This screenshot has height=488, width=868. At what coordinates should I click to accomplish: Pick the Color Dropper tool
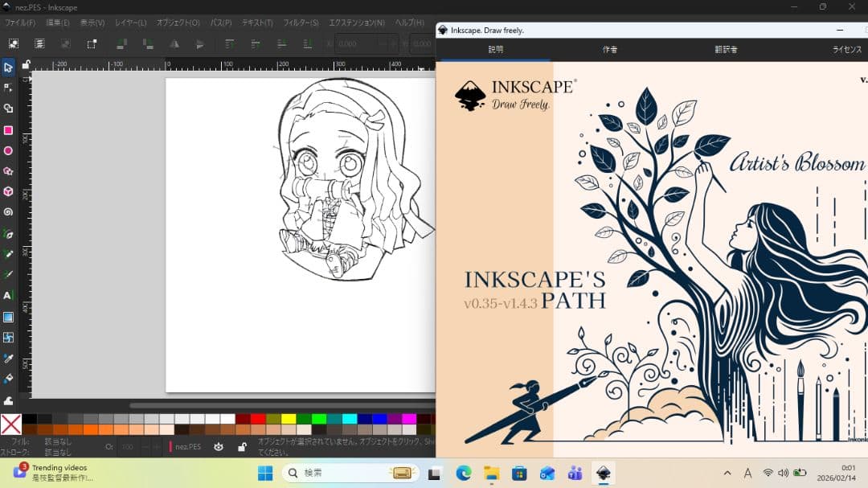[x=8, y=358]
